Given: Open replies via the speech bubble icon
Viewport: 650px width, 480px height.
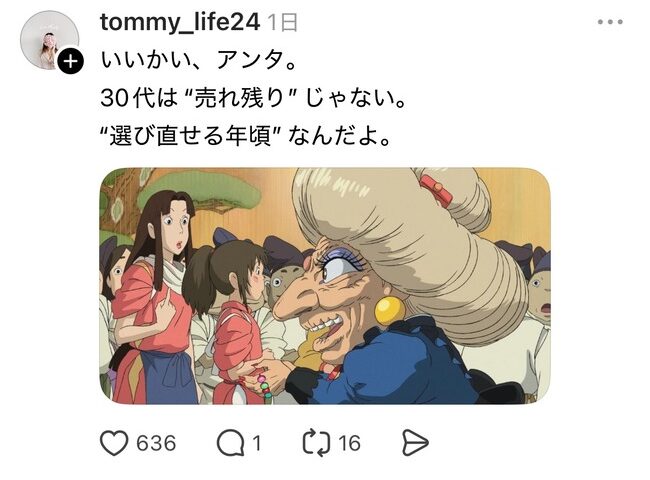Looking at the screenshot, I should click(230, 443).
